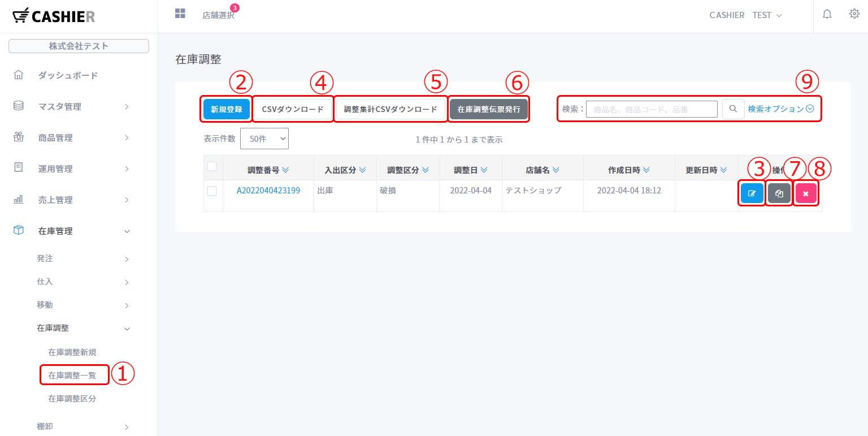
Task: Expand the マスタ管理 menu chevron
Action: [127, 106]
